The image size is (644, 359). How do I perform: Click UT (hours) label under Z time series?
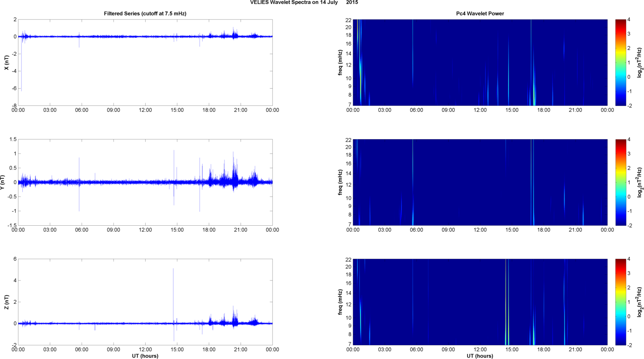coord(145,356)
